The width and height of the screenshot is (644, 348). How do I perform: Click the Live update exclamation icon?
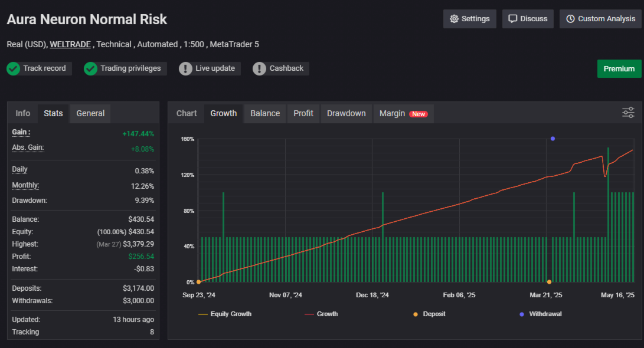click(185, 68)
